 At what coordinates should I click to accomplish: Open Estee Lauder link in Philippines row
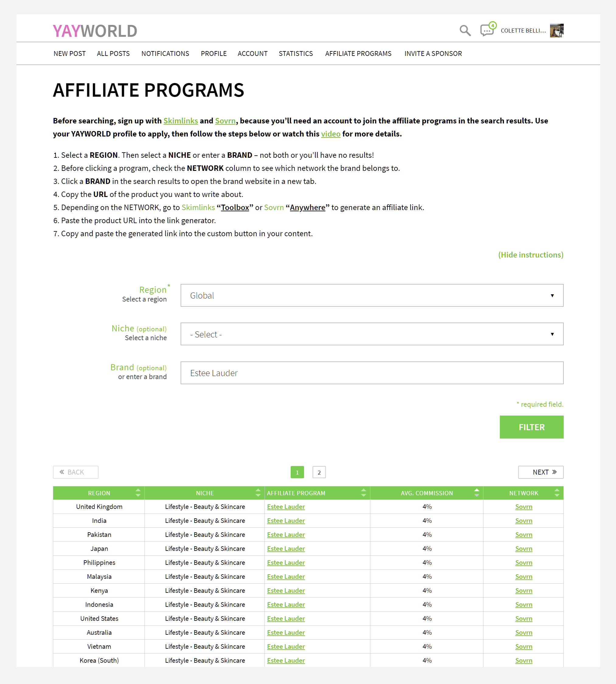286,562
